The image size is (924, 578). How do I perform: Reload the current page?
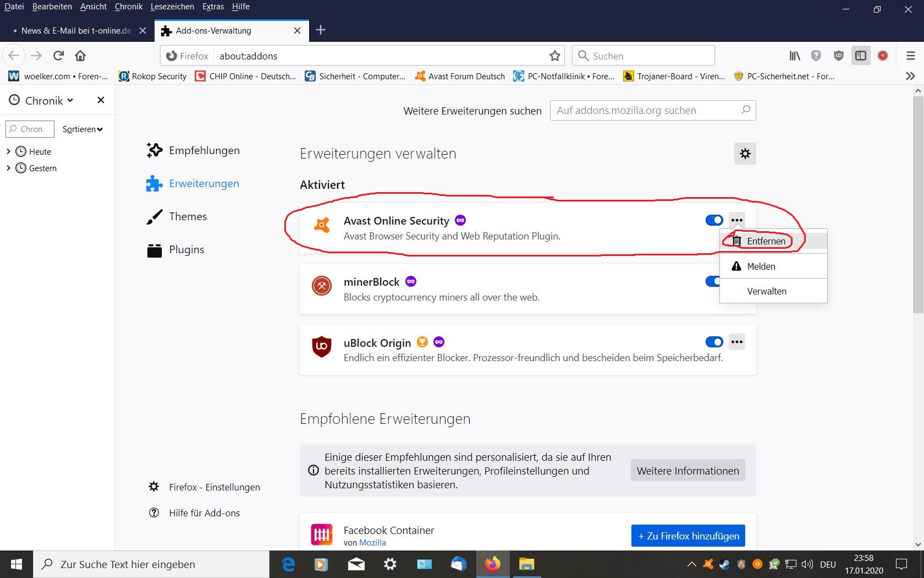58,56
